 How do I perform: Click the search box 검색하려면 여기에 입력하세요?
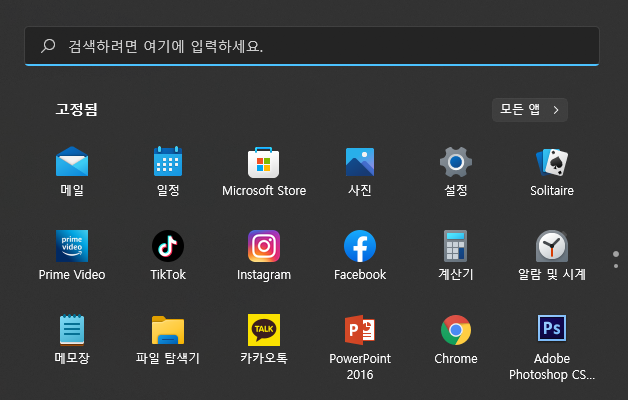[312, 46]
